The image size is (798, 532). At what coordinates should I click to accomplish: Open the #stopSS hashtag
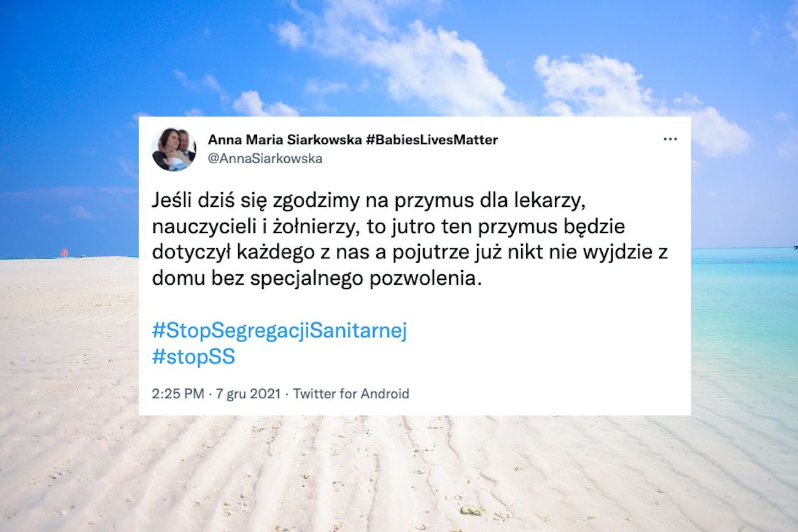[x=193, y=357]
